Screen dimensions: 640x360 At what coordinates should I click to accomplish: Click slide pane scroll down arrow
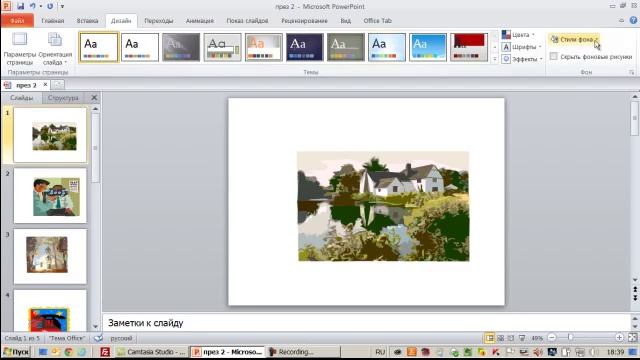(x=96, y=327)
